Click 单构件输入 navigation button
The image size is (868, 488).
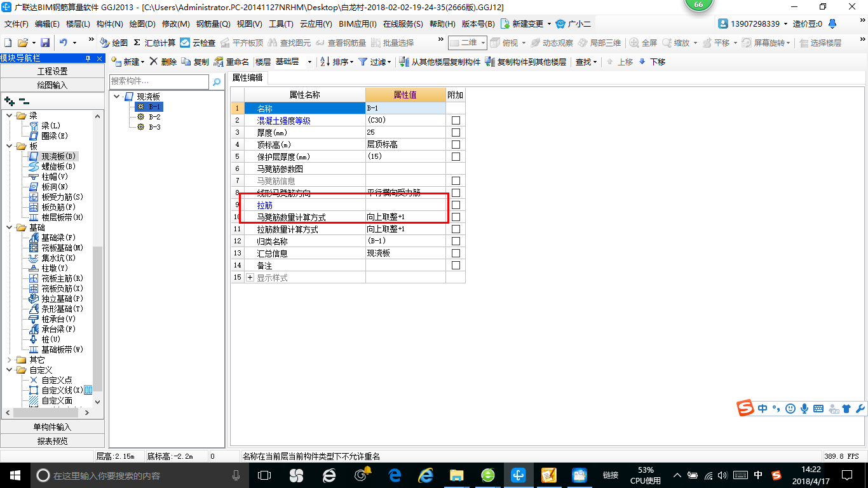pyautogui.click(x=52, y=427)
